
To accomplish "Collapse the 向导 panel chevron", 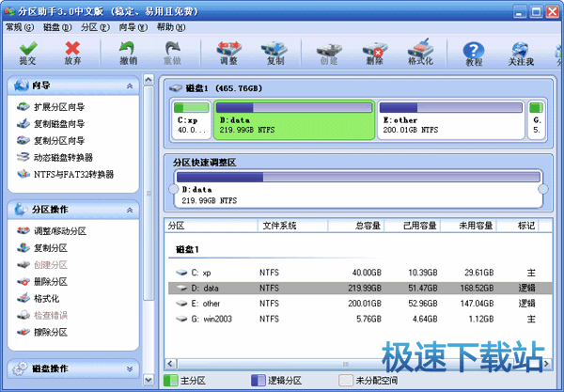I will 130,86.
